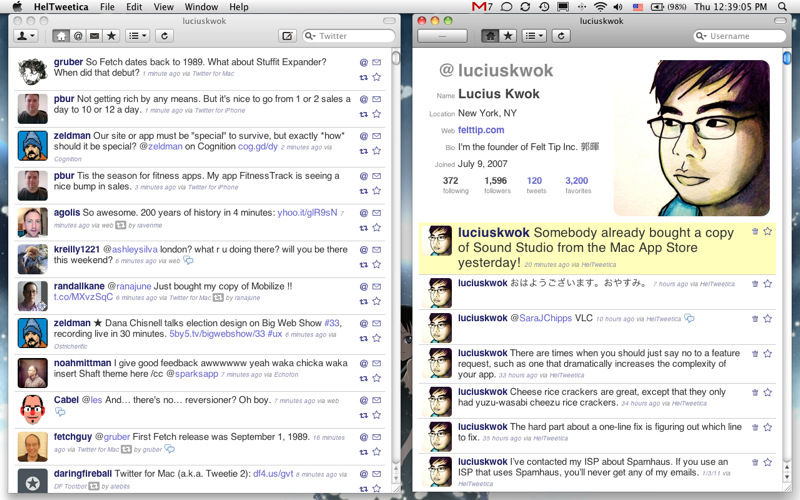Open the lists dropdown in right window toolbar
This screenshot has height=500, width=800.
[534, 36]
